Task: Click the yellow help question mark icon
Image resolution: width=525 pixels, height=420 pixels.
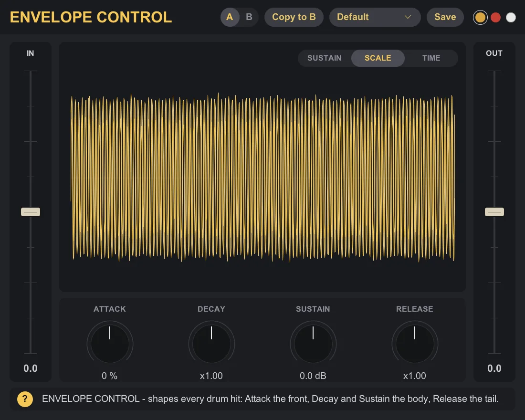Action: tap(25, 399)
